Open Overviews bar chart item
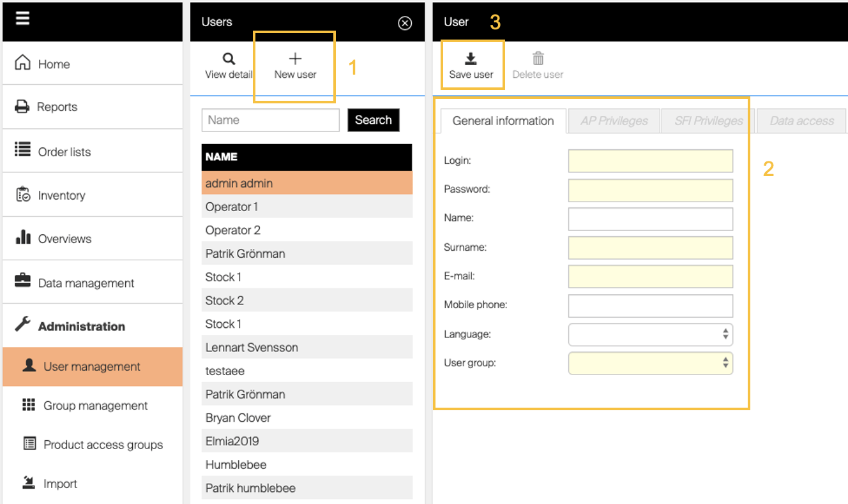The image size is (848, 504). click(64, 239)
